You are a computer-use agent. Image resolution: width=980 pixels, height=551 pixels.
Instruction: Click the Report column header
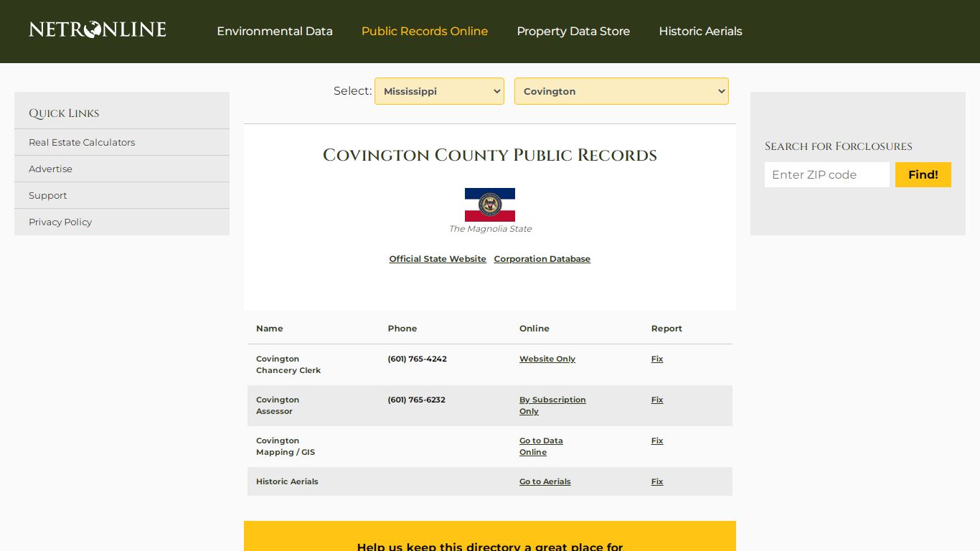point(666,329)
